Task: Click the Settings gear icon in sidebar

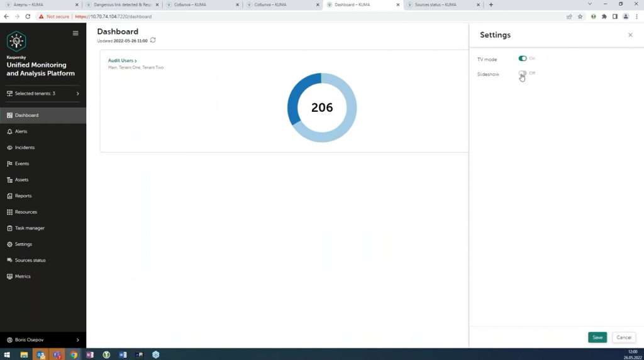Action: click(x=9, y=244)
